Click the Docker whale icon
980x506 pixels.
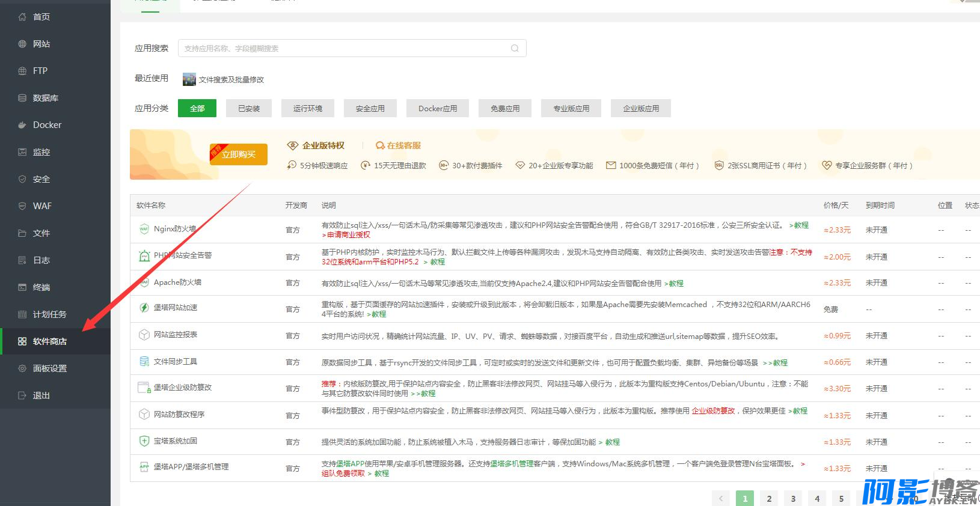click(x=22, y=125)
